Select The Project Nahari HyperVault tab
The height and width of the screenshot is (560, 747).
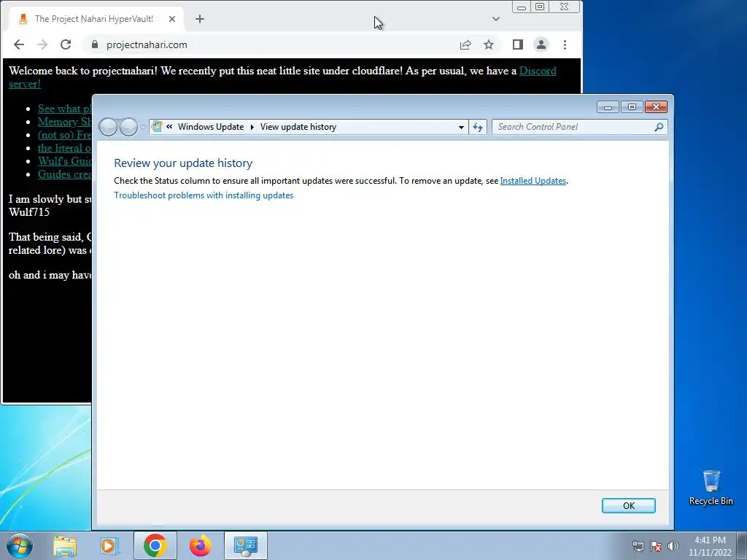click(x=93, y=19)
